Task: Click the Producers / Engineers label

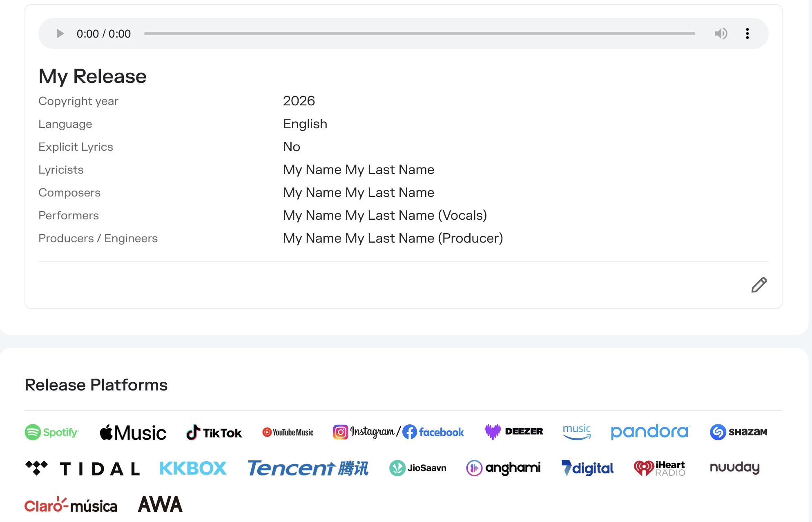Action: coord(98,239)
